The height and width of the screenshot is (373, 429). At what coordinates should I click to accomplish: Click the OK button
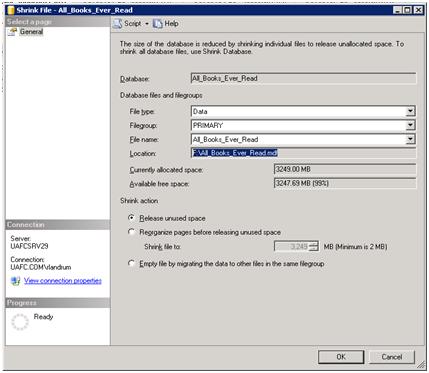coord(341,357)
